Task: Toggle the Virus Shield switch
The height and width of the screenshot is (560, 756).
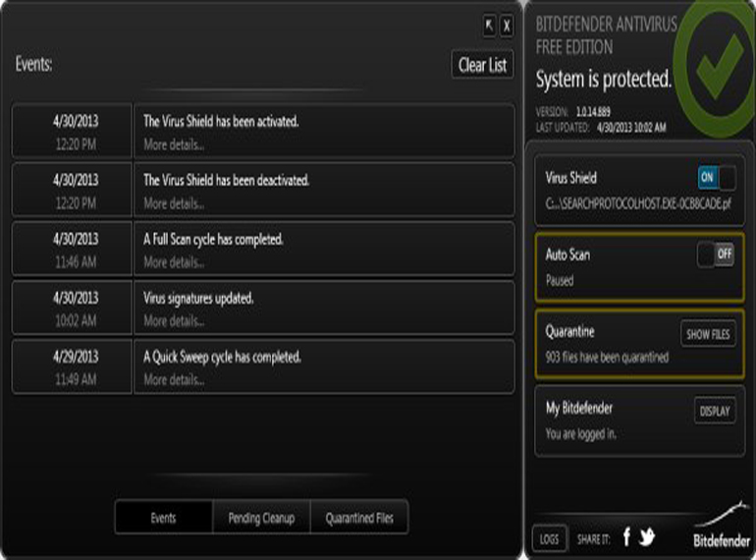Action: click(x=717, y=178)
